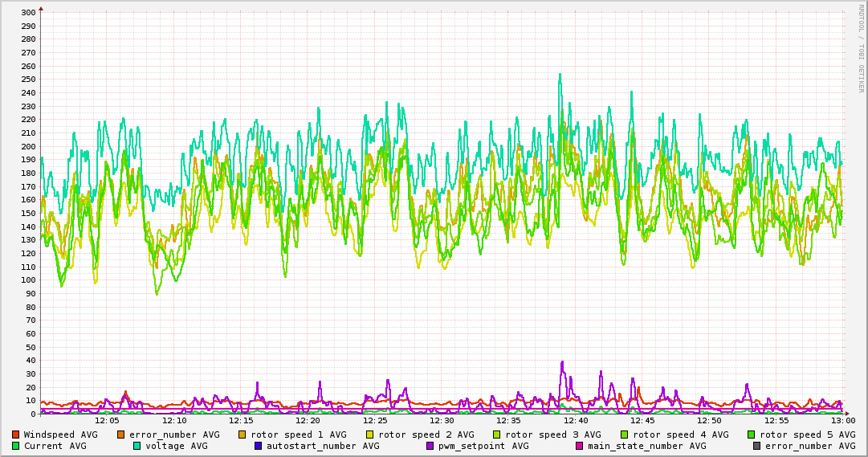Click the 160 value on the y-axis
868x457 pixels.
tap(29, 200)
